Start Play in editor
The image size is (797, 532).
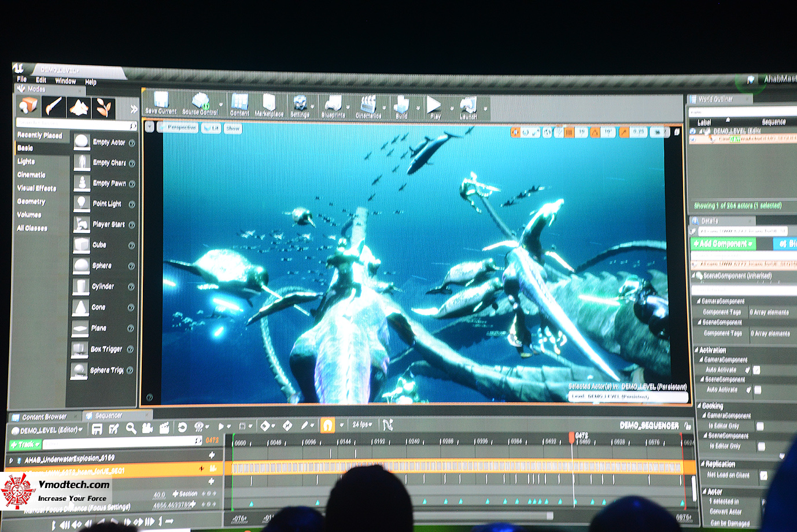coord(434,107)
